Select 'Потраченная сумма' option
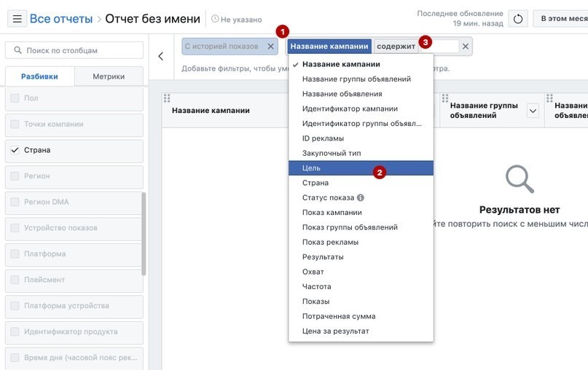The width and height of the screenshot is (588, 370). 361,316
